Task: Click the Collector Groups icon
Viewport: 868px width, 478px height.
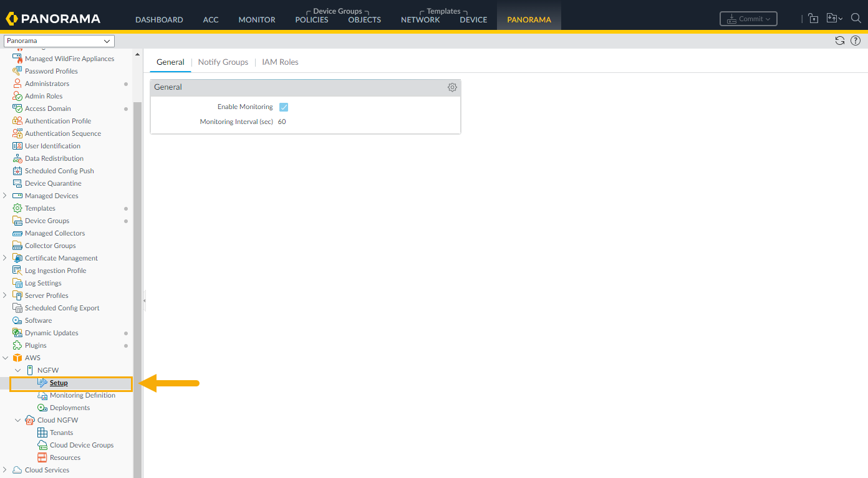Action: pos(17,246)
